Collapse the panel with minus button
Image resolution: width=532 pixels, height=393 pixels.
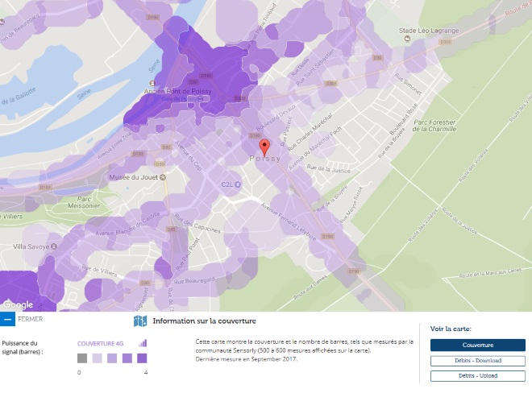[6, 320]
